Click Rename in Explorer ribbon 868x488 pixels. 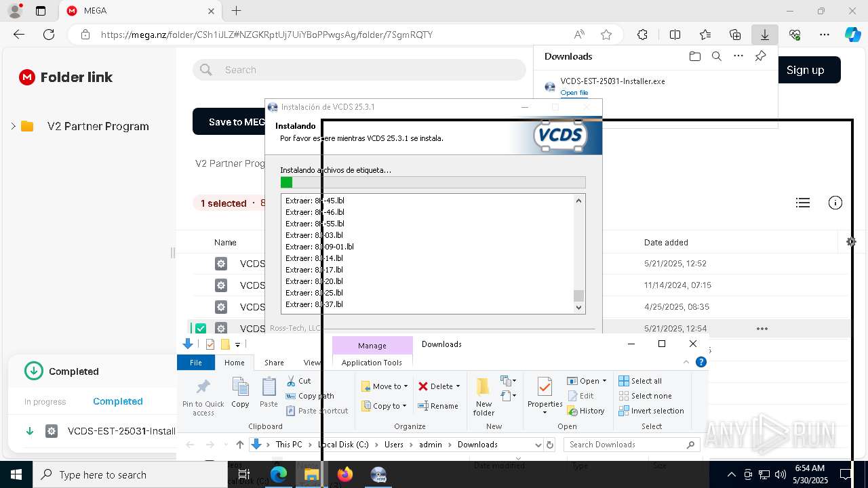pyautogui.click(x=438, y=406)
